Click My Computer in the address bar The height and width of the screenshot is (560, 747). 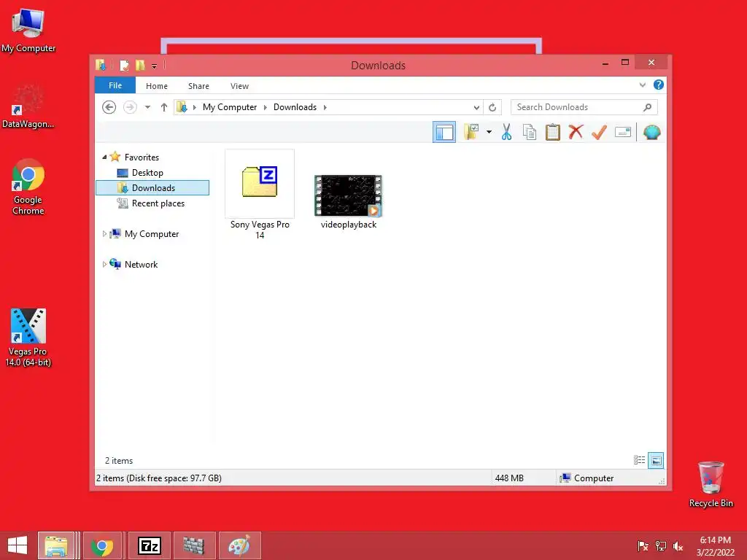230,107
